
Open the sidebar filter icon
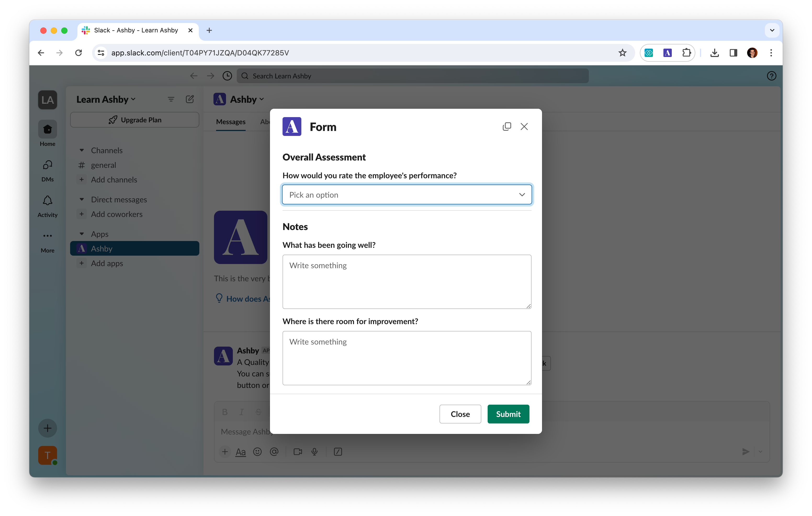(x=171, y=99)
